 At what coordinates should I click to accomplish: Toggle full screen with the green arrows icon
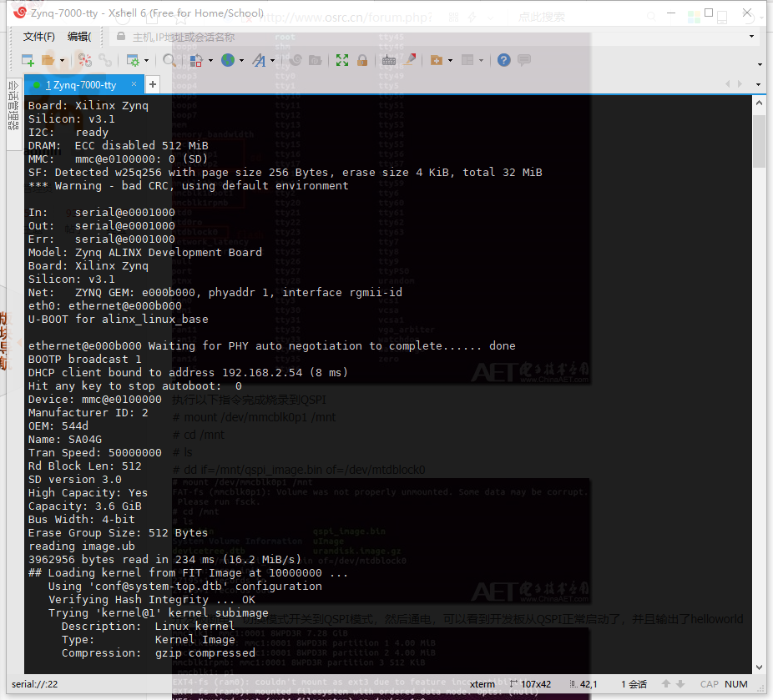tap(341, 60)
